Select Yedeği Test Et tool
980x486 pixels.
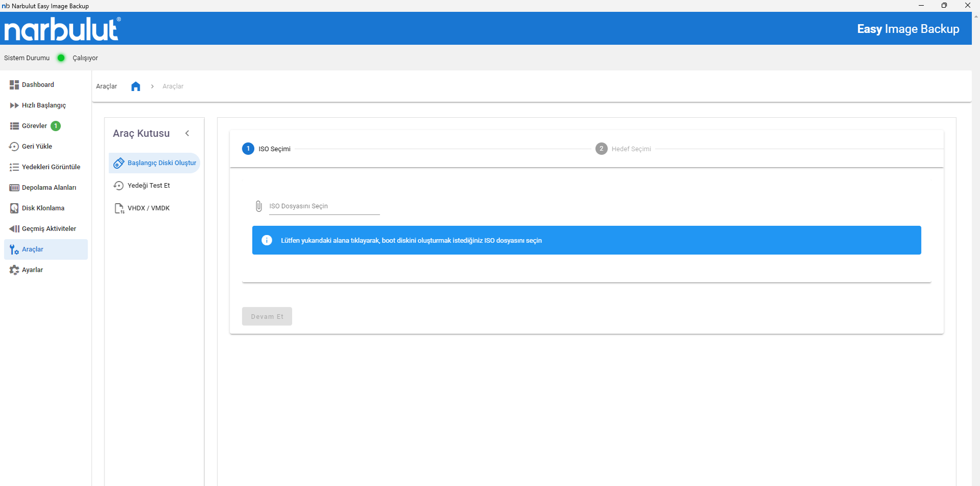pos(148,186)
